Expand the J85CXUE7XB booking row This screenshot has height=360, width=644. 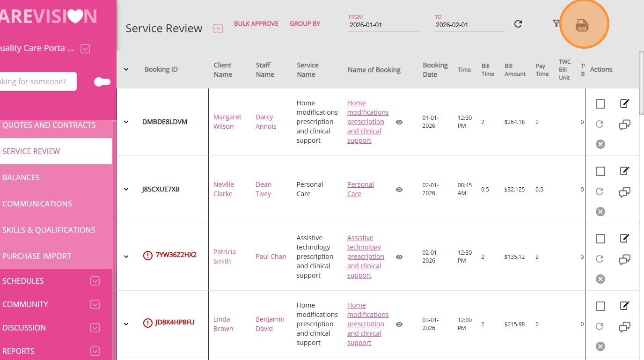pos(126,190)
